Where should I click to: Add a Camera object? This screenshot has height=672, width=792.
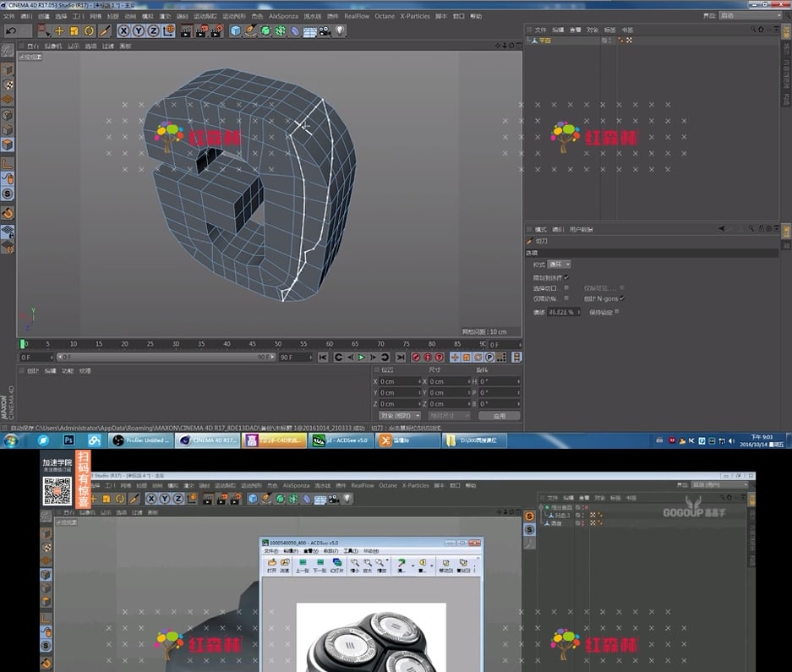click(325, 31)
